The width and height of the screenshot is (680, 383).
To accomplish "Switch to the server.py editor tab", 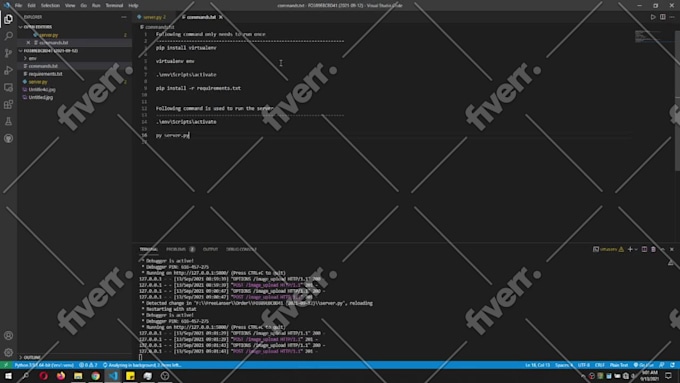I will [x=153, y=17].
